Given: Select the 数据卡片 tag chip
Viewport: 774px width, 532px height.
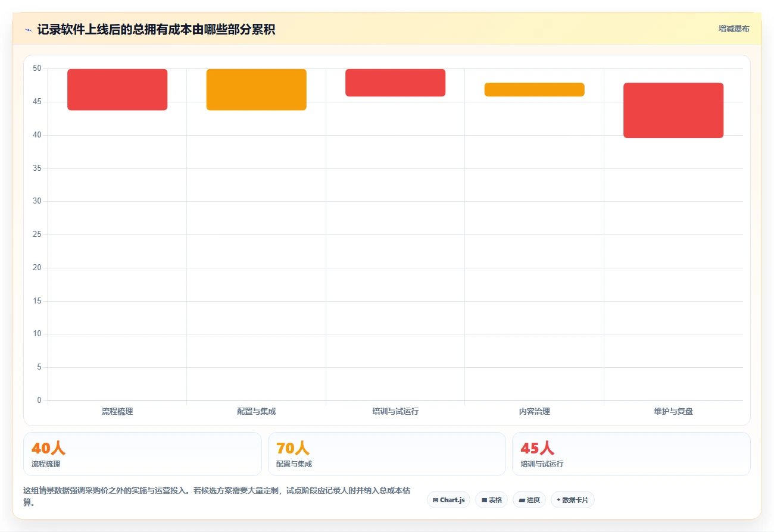Looking at the screenshot, I should (x=572, y=500).
